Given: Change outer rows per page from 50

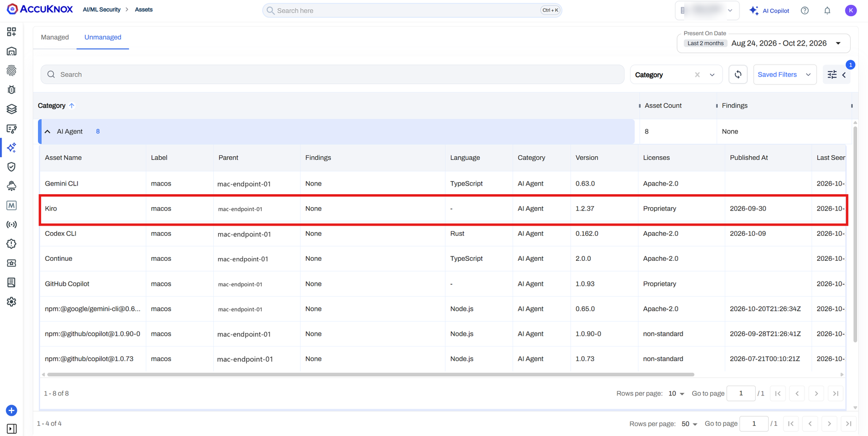Looking at the screenshot, I should point(689,424).
